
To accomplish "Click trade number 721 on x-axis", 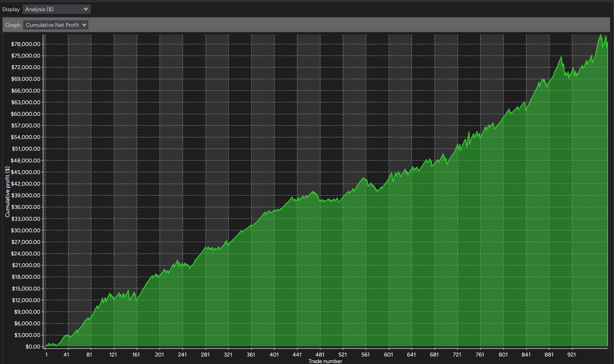I will (x=457, y=354).
